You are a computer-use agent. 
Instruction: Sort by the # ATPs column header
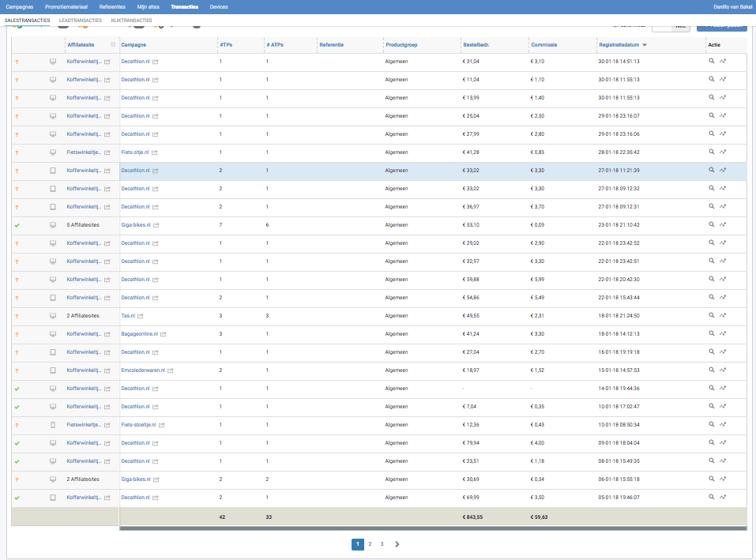tap(275, 45)
